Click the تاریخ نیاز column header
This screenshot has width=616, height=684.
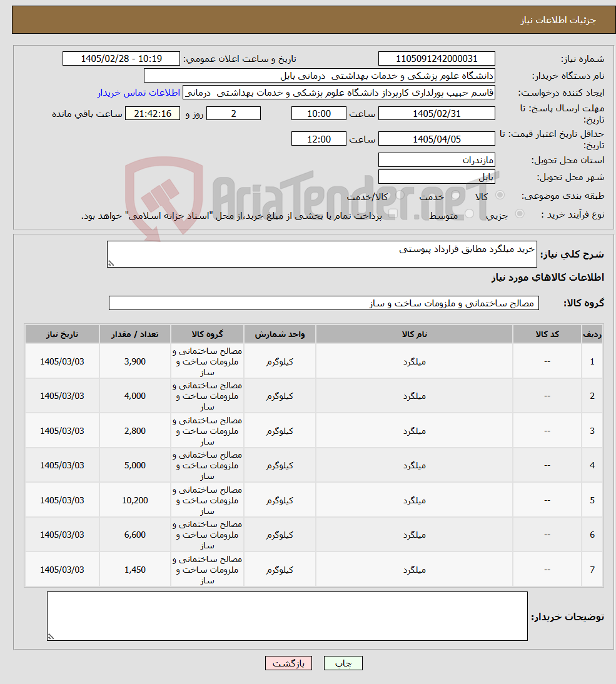(62, 334)
